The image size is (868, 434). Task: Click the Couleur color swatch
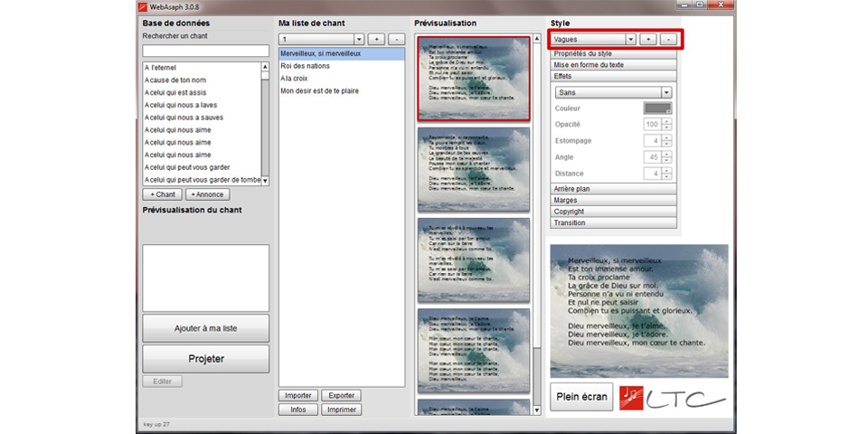point(657,108)
